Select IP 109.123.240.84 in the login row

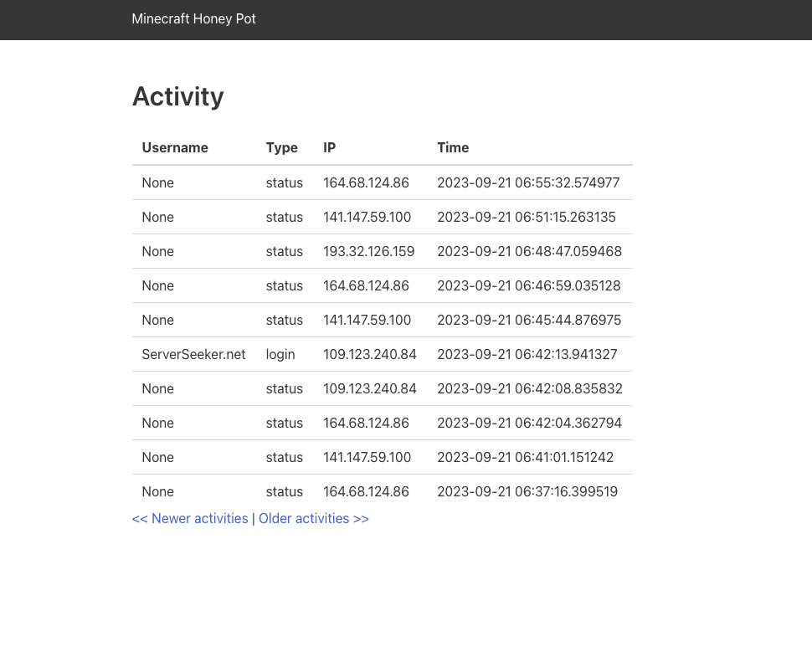pos(370,354)
